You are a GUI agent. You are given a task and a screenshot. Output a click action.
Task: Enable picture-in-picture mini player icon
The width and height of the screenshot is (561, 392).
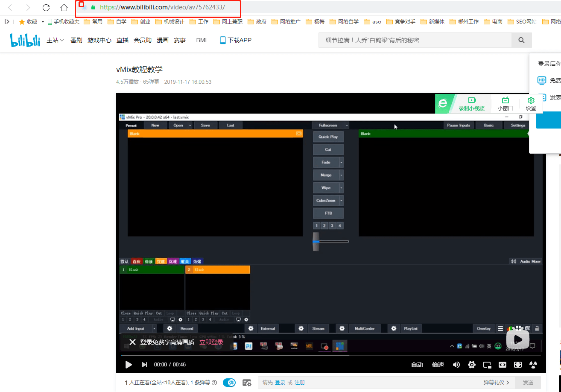click(487, 365)
